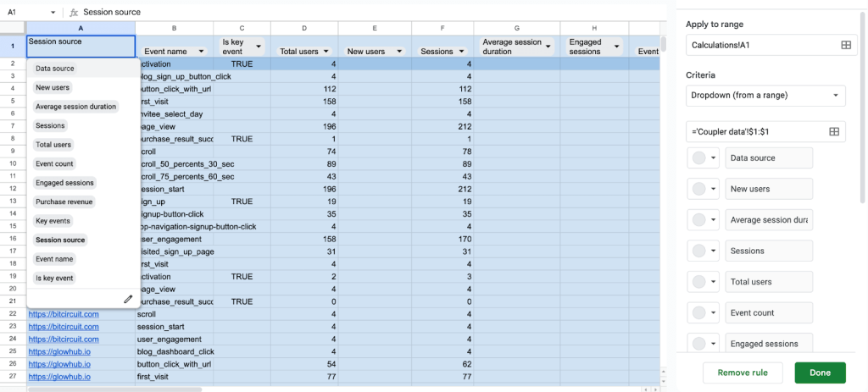This screenshot has width=868, height=392.
Task: Select column G header
Action: pyautogui.click(x=517, y=28)
